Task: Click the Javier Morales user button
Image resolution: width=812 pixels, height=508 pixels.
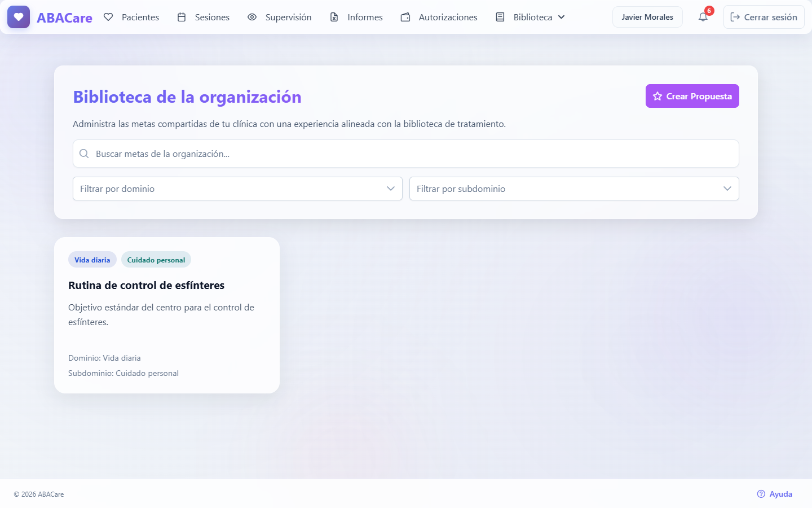Action: (x=647, y=17)
